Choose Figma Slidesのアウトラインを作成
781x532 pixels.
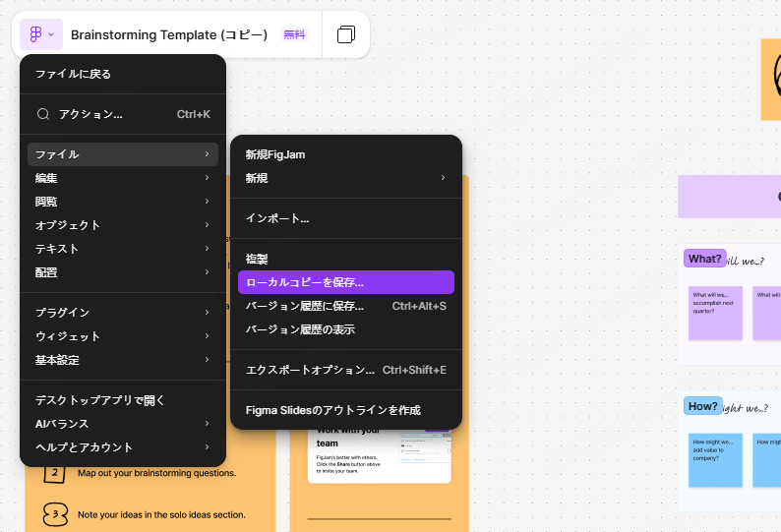[346, 410]
